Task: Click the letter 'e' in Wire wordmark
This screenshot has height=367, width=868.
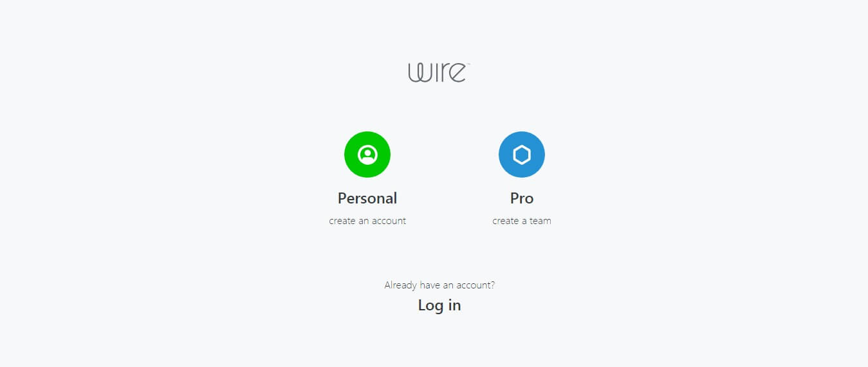Action: (x=457, y=73)
